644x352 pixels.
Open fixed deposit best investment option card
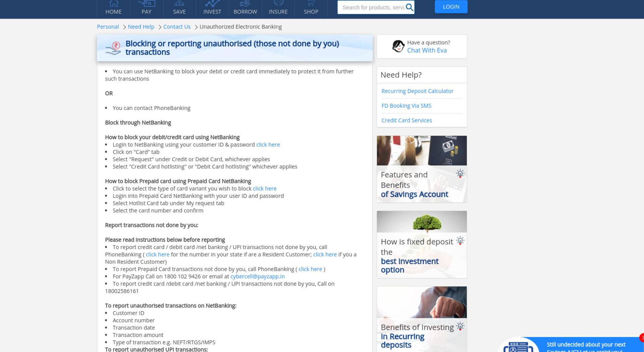pyautogui.click(x=422, y=244)
